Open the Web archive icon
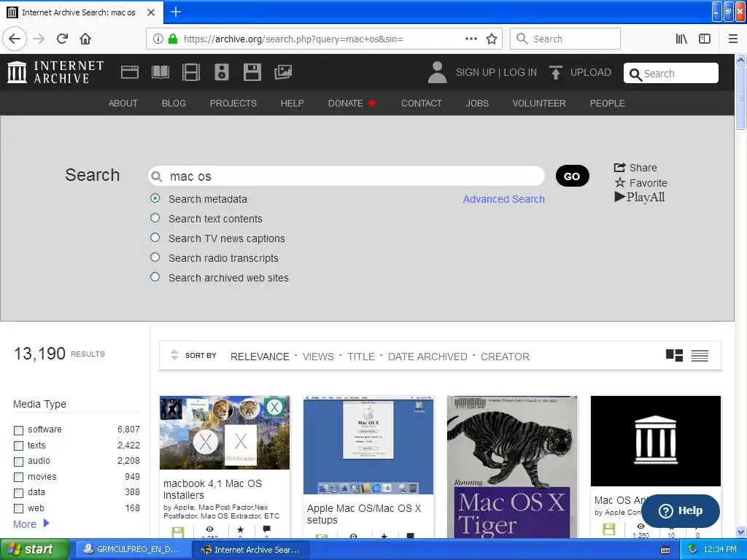The width and height of the screenshot is (747, 560). [x=130, y=72]
